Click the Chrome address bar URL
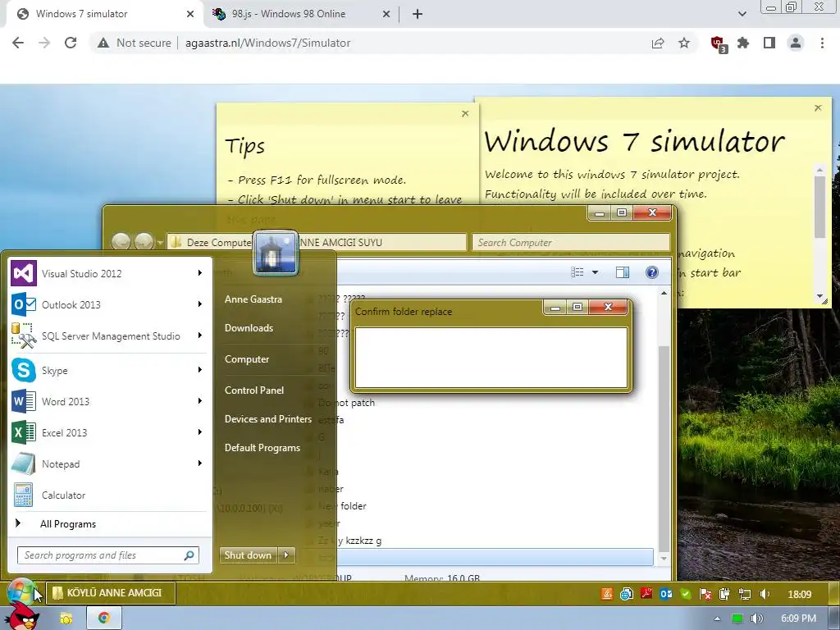 click(x=267, y=43)
